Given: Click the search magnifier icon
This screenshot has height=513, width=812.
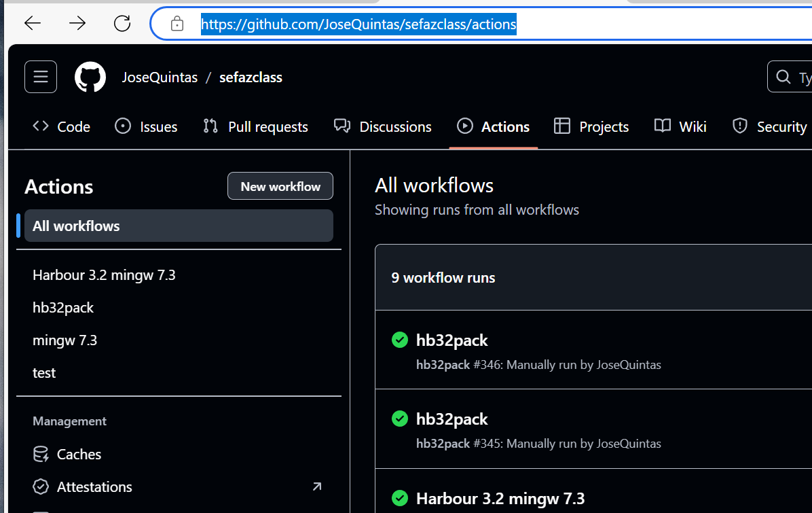Looking at the screenshot, I should pyautogui.click(x=783, y=77).
